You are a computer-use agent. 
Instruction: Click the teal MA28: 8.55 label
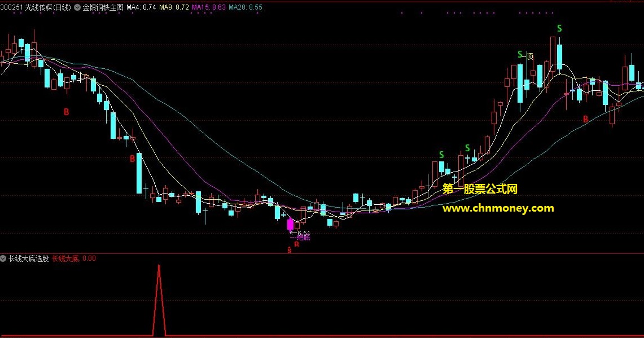click(245, 7)
